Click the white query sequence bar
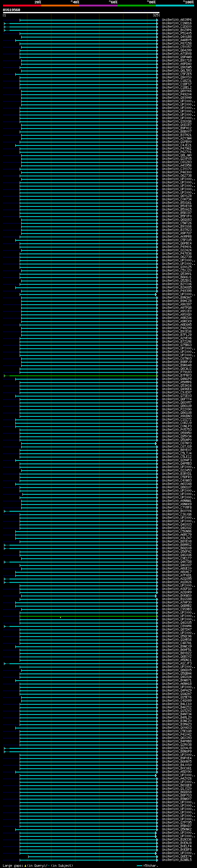This screenshot has width=197, height=868. (81, 13)
